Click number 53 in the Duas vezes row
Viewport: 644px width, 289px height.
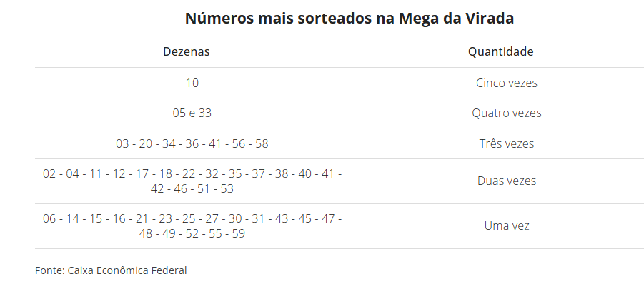click(227, 188)
